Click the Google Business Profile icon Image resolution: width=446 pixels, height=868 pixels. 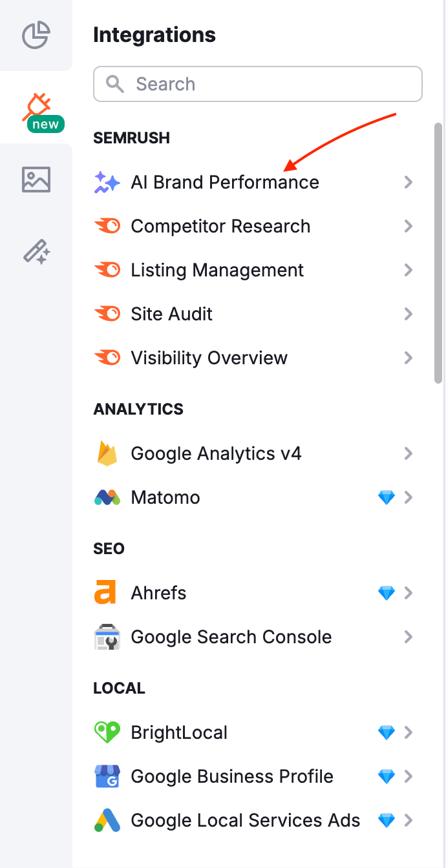coord(107,776)
